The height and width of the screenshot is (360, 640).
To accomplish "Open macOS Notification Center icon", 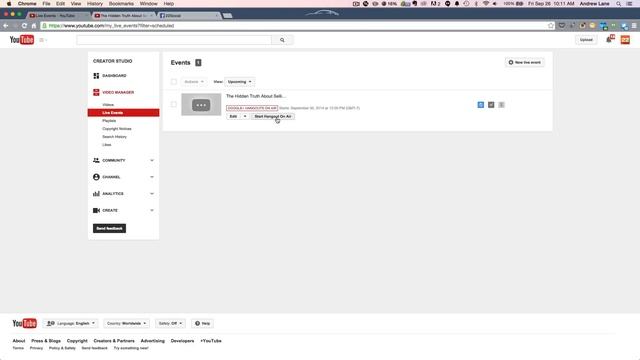I will click(x=629, y=4).
